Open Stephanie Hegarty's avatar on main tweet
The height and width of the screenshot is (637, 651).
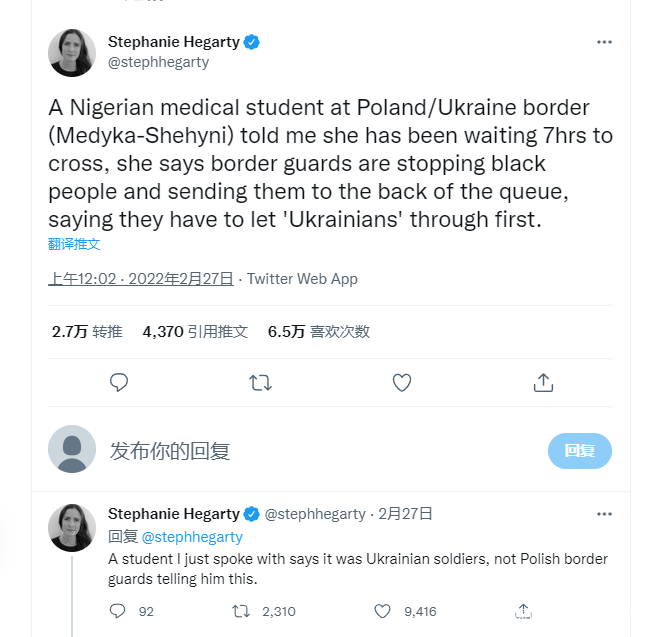pyautogui.click(x=72, y=53)
